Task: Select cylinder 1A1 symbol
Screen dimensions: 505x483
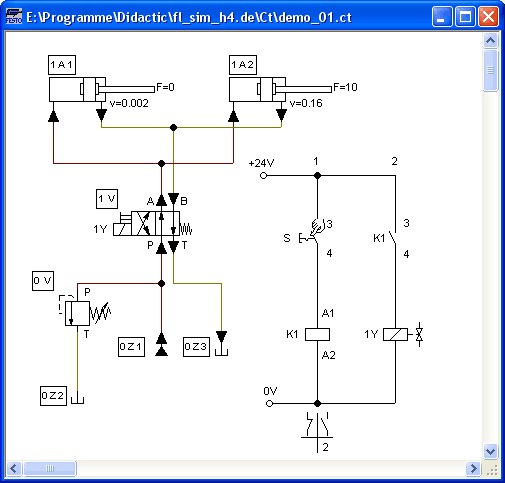Action: pyautogui.click(x=102, y=89)
